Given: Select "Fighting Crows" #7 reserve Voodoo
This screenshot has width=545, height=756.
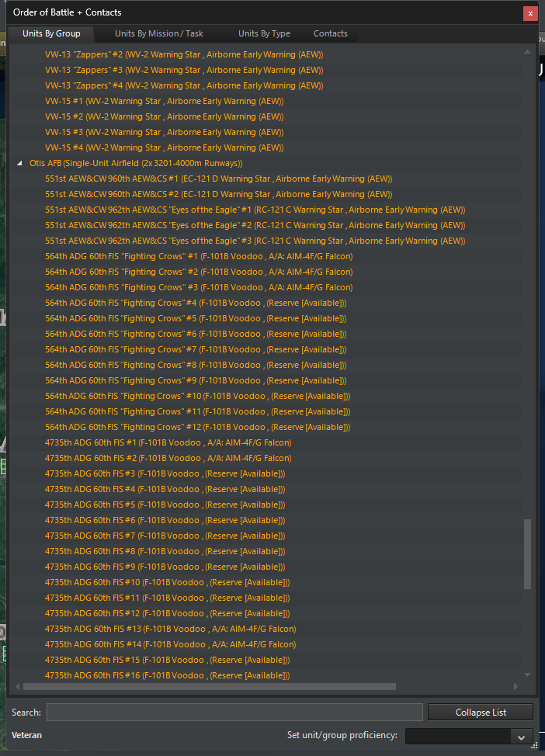Looking at the screenshot, I should [196, 349].
